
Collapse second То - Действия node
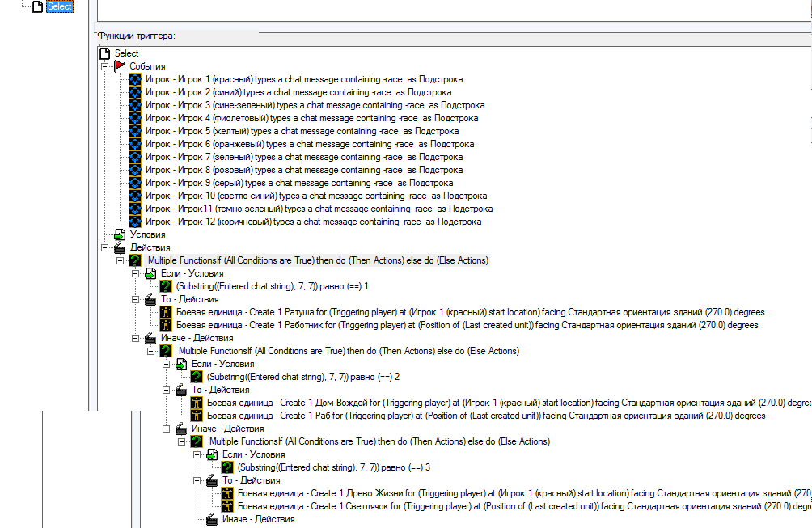(167, 390)
